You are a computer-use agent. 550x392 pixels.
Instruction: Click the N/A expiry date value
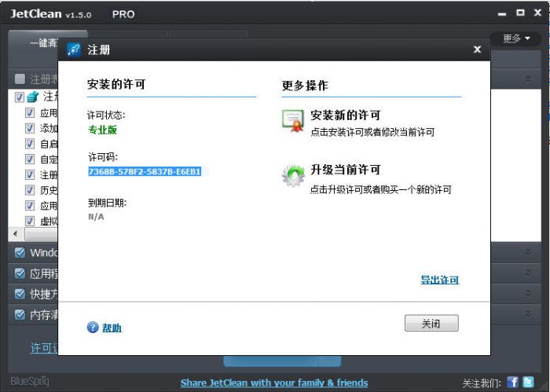96,217
